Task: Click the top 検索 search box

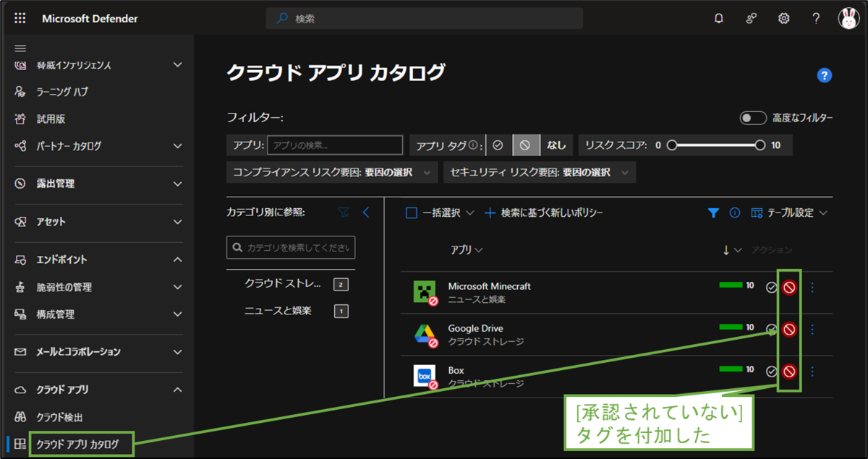Action: coord(425,19)
